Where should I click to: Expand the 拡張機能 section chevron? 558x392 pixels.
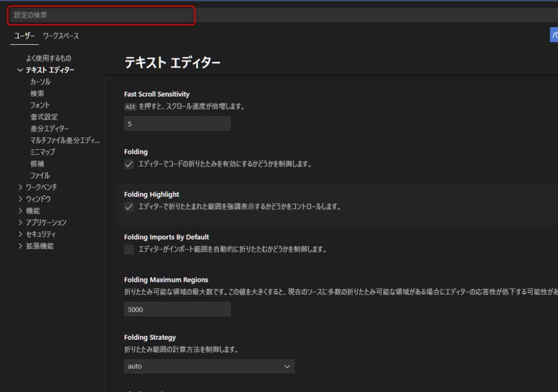pyautogui.click(x=20, y=246)
